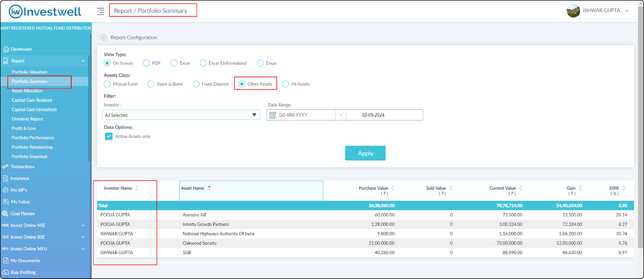Open Portfolio Rebalancing report
The width and height of the screenshot is (644, 279).
coord(32,147)
